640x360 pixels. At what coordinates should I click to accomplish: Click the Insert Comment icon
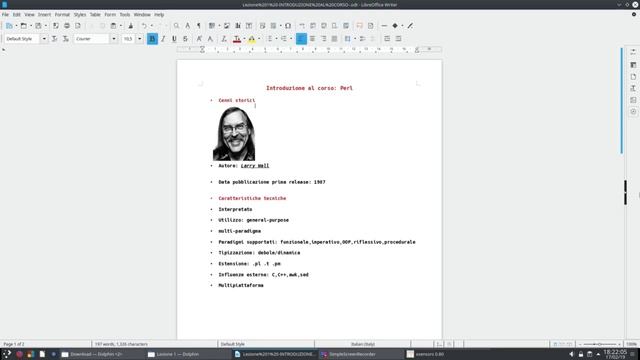pyautogui.click(x=359, y=26)
